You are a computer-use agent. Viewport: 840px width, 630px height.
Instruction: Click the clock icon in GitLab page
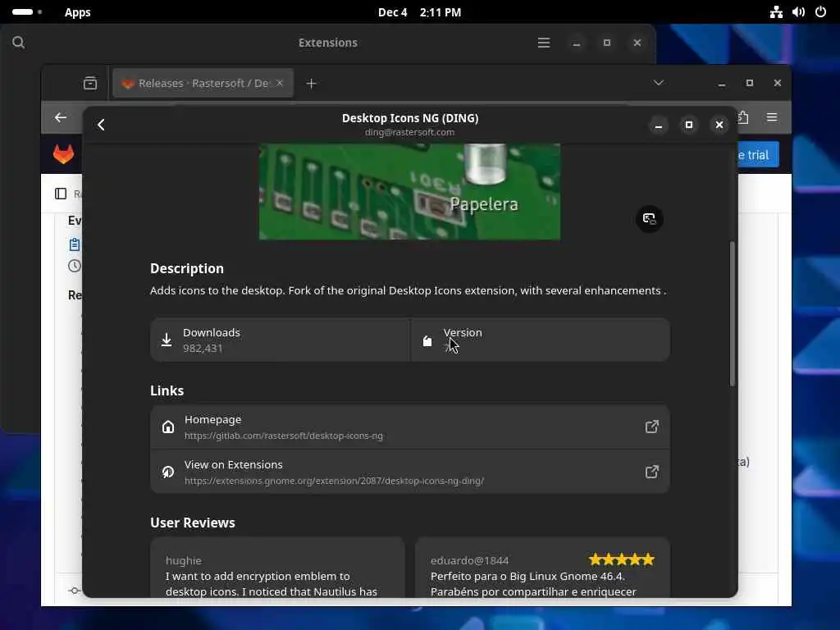[75, 266]
